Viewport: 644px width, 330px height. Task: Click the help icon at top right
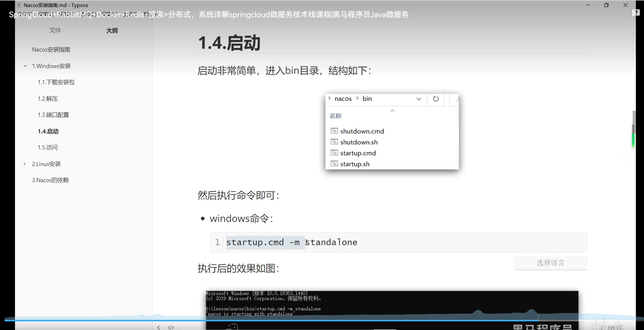[x=636, y=13]
